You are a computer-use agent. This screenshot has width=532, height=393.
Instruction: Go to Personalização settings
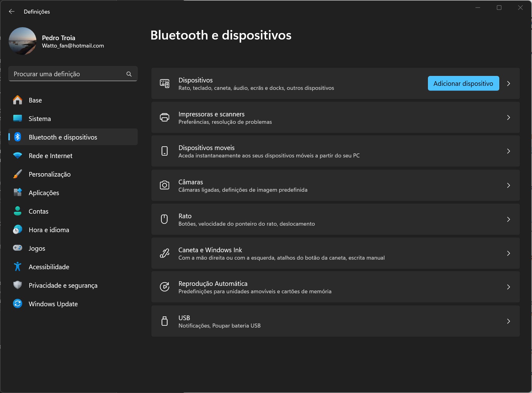click(x=49, y=174)
